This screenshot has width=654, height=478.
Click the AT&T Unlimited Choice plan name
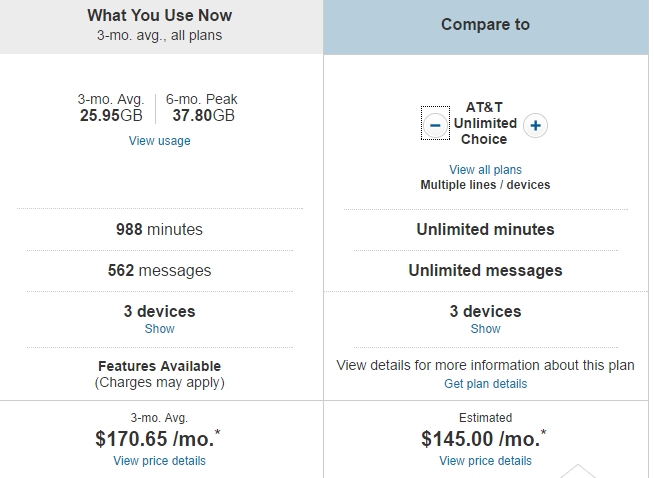485,124
